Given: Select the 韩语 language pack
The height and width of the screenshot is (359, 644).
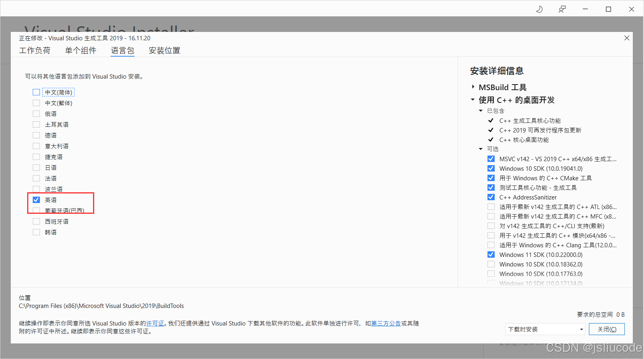Looking at the screenshot, I should pyautogui.click(x=36, y=232).
